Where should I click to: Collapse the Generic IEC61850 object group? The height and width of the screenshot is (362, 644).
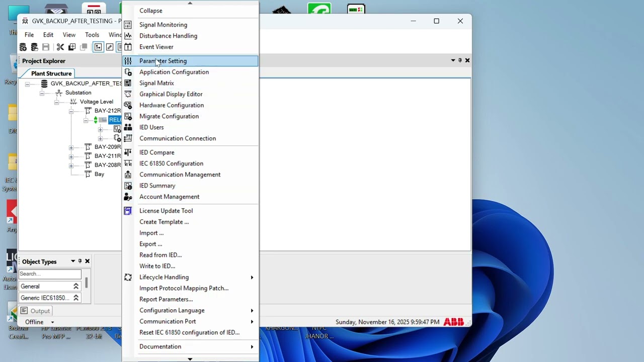coord(76,298)
